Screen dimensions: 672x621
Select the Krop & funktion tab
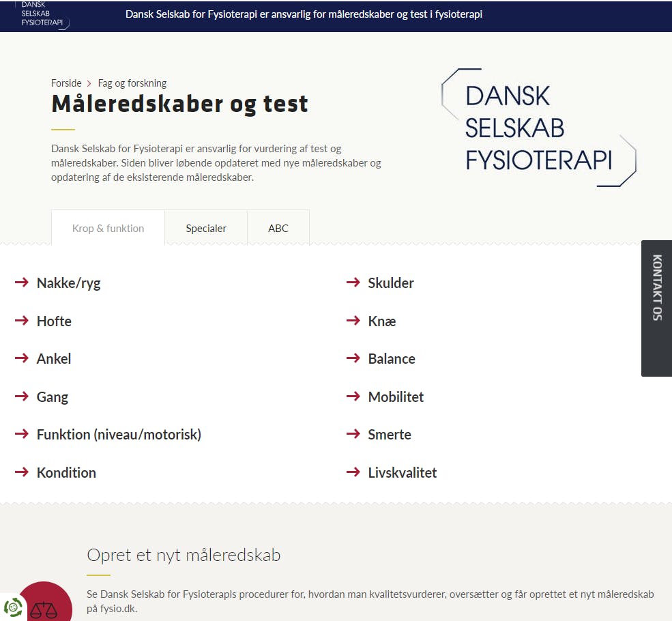click(x=108, y=228)
